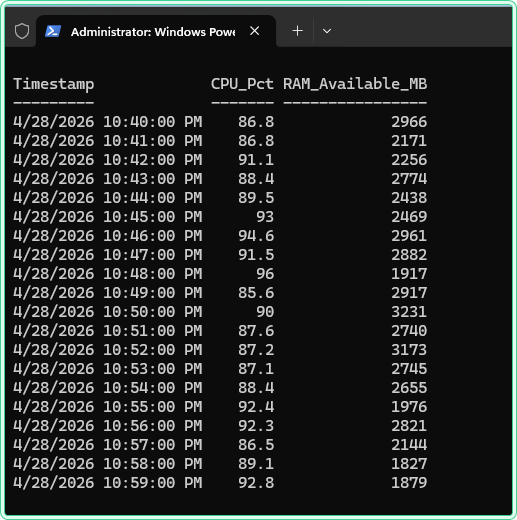The height and width of the screenshot is (520, 517).
Task: Click the timestamp 4/28/2026 10:58:00 PM
Action: pyautogui.click(x=108, y=464)
